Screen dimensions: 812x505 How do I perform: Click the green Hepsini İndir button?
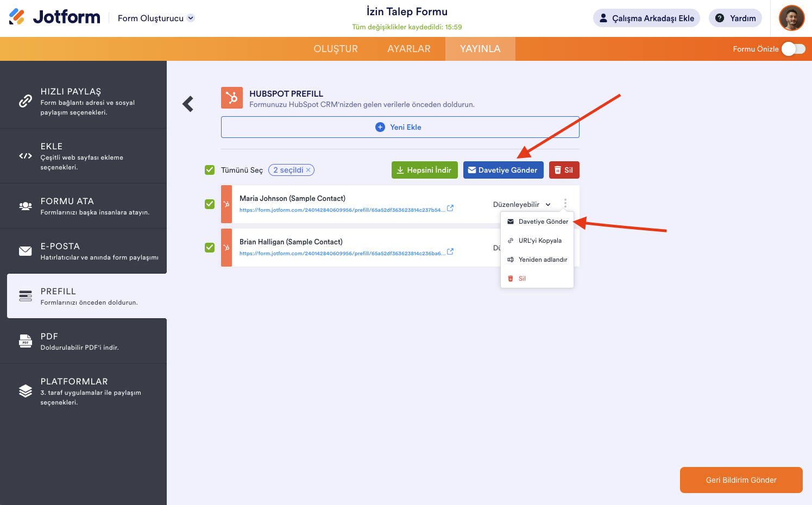click(425, 170)
